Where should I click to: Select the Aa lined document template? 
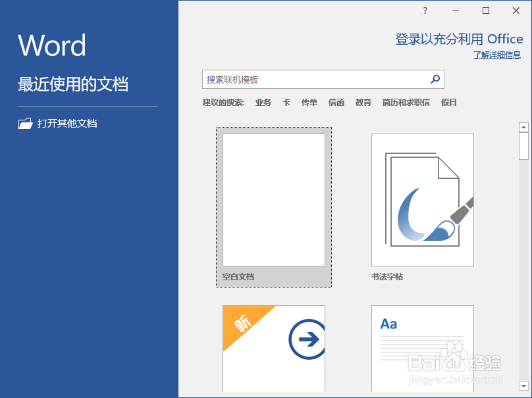coord(423,349)
